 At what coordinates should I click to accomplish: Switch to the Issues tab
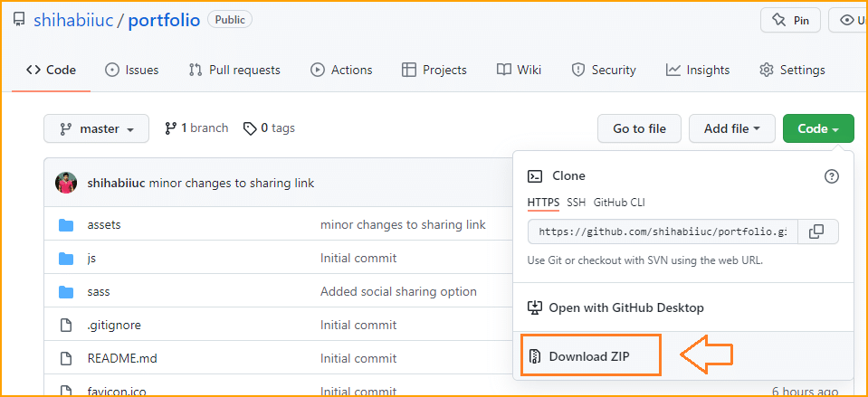pos(132,71)
